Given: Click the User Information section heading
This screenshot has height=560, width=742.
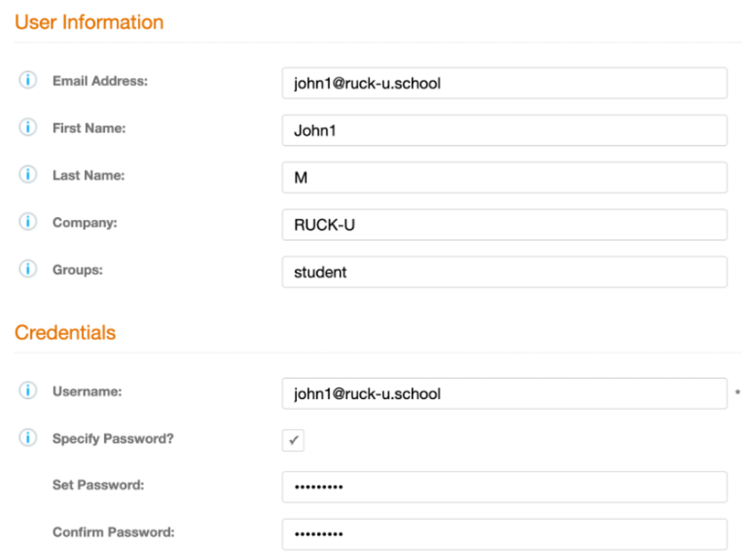Looking at the screenshot, I should pyautogui.click(x=89, y=22).
